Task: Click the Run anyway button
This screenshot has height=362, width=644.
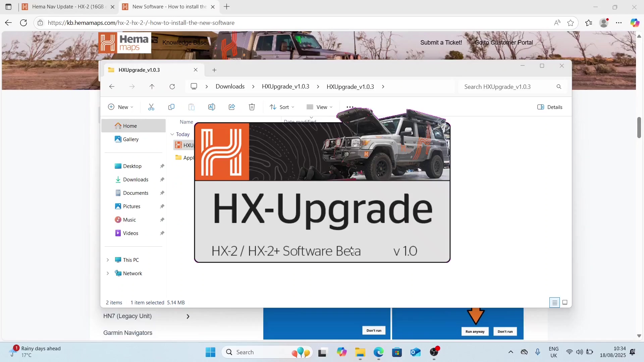Action: click(475, 331)
